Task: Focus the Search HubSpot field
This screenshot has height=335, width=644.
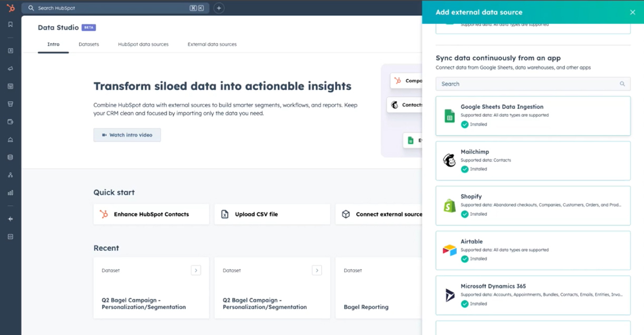Action: tap(111, 8)
